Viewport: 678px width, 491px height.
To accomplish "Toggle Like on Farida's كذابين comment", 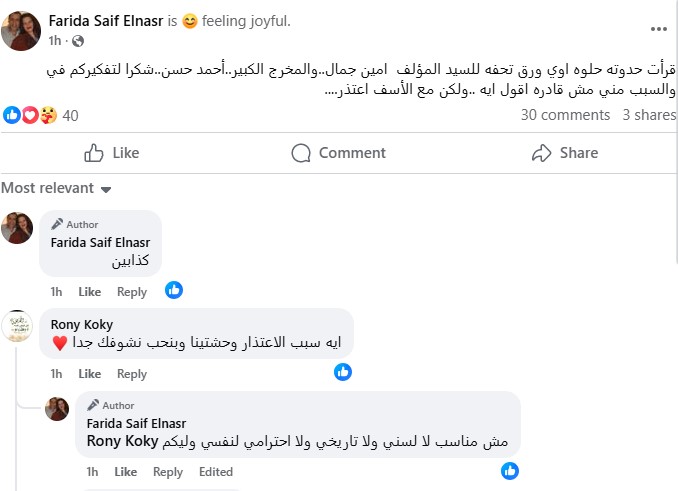I will (90, 292).
